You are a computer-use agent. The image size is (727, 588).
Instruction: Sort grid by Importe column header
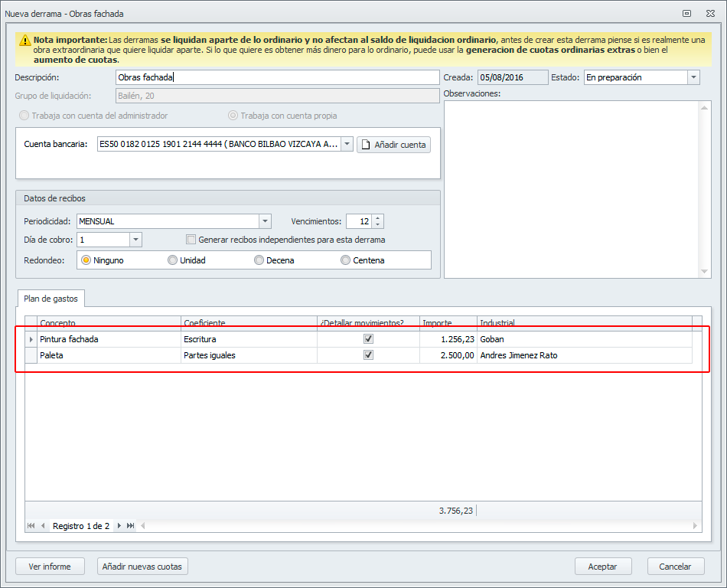[x=448, y=323]
